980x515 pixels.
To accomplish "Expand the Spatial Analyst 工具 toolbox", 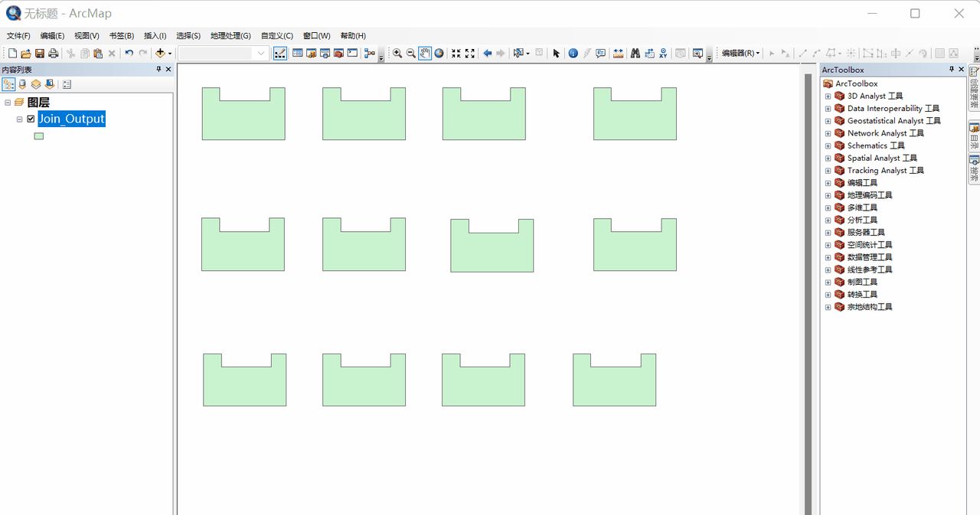I will click(828, 158).
